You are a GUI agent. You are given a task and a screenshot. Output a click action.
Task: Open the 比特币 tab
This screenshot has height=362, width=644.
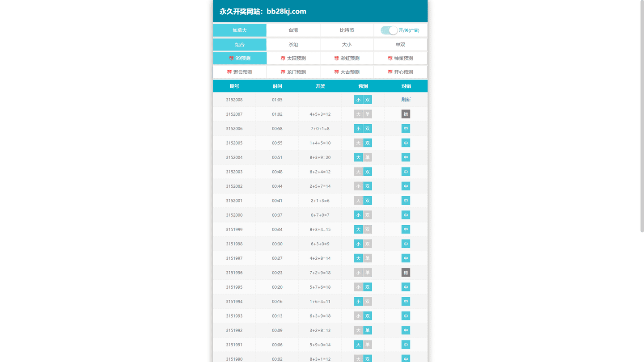pos(347,30)
